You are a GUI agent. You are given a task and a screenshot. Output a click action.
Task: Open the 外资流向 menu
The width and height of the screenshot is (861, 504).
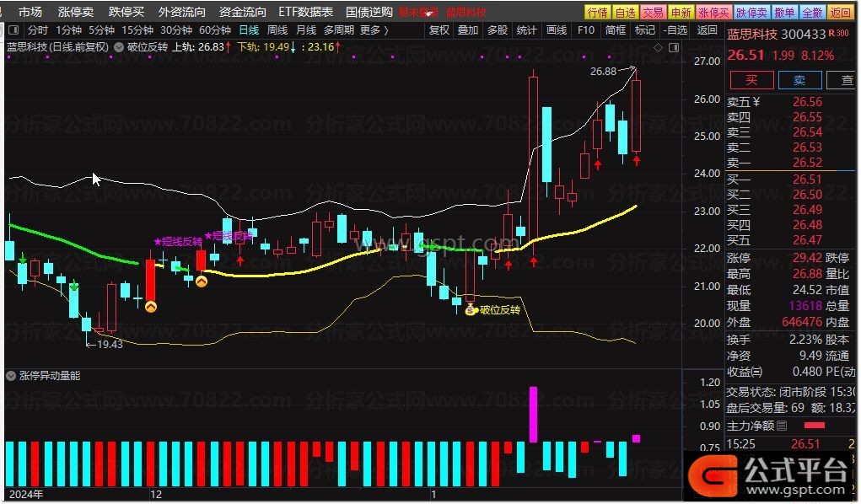click(182, 12)
